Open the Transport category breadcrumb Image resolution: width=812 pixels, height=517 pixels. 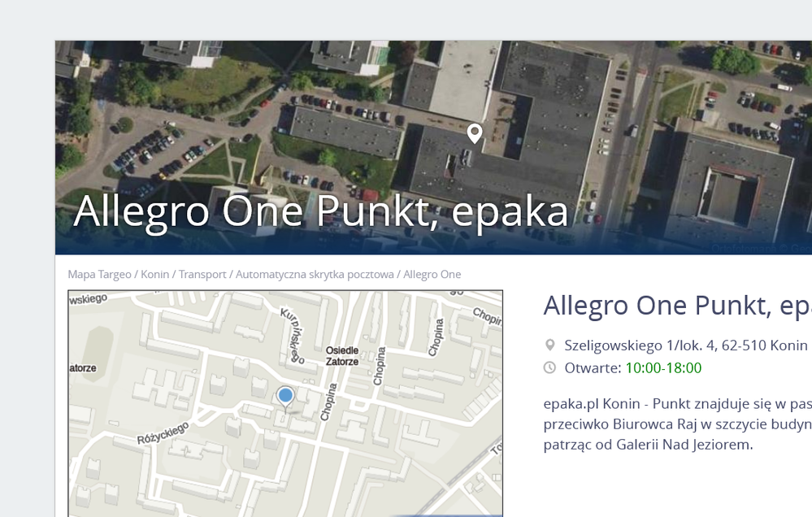coord(202,275)
